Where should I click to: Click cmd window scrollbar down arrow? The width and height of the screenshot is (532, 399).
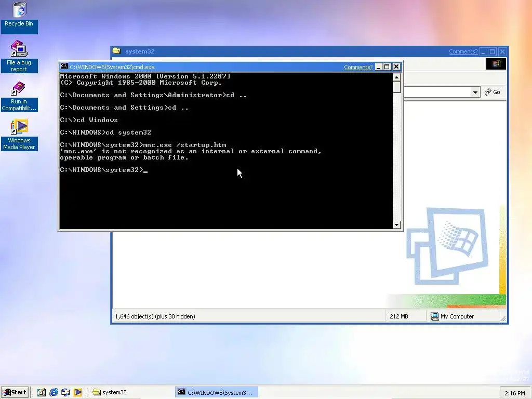coord(396,224)
